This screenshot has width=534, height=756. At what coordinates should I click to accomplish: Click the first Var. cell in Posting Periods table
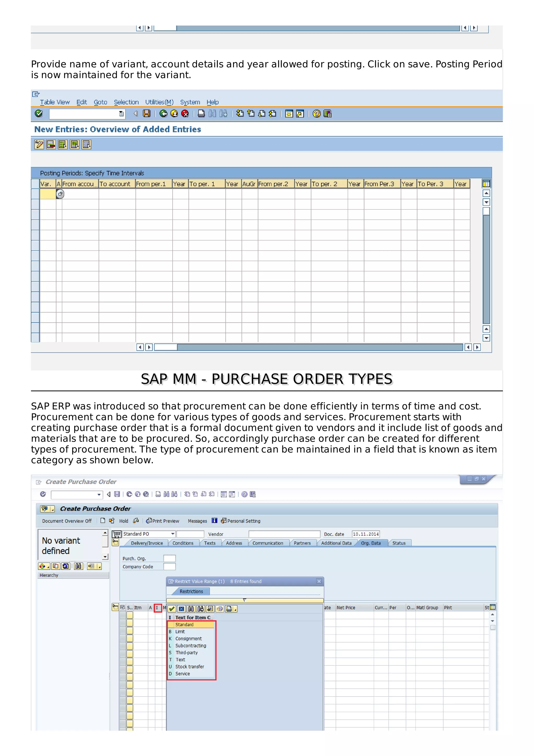coord(48,194)
